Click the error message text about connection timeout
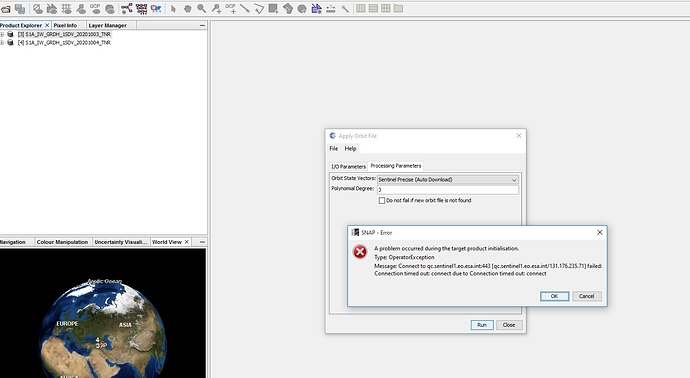Viewport: 690px width, 378px height. [488, 270]
